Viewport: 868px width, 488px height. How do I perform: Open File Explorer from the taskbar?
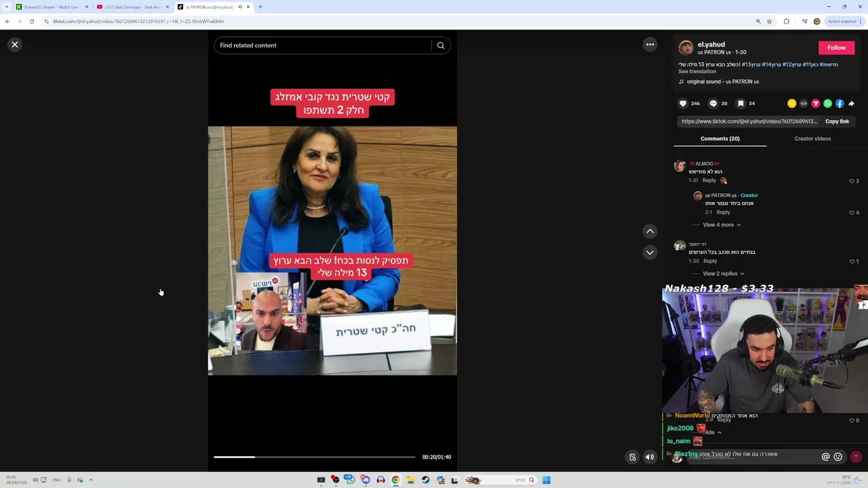410,480
